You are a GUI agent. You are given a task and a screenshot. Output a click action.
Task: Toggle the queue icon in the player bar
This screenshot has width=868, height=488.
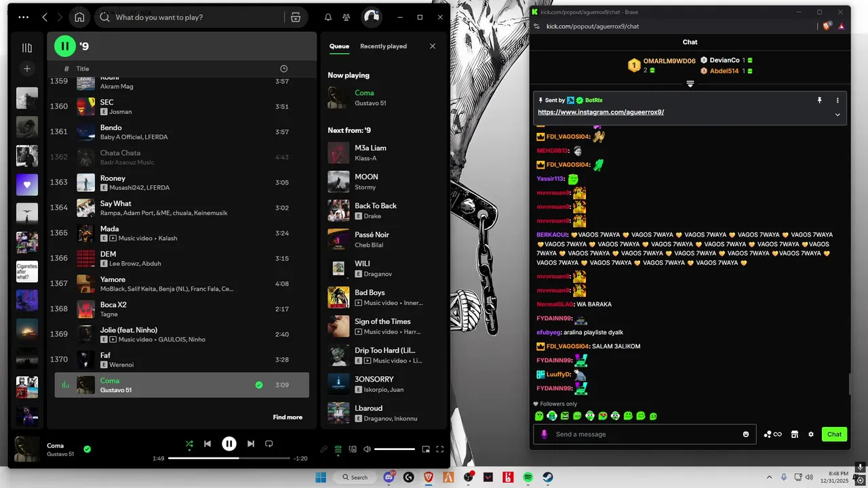tap(338, 449)
